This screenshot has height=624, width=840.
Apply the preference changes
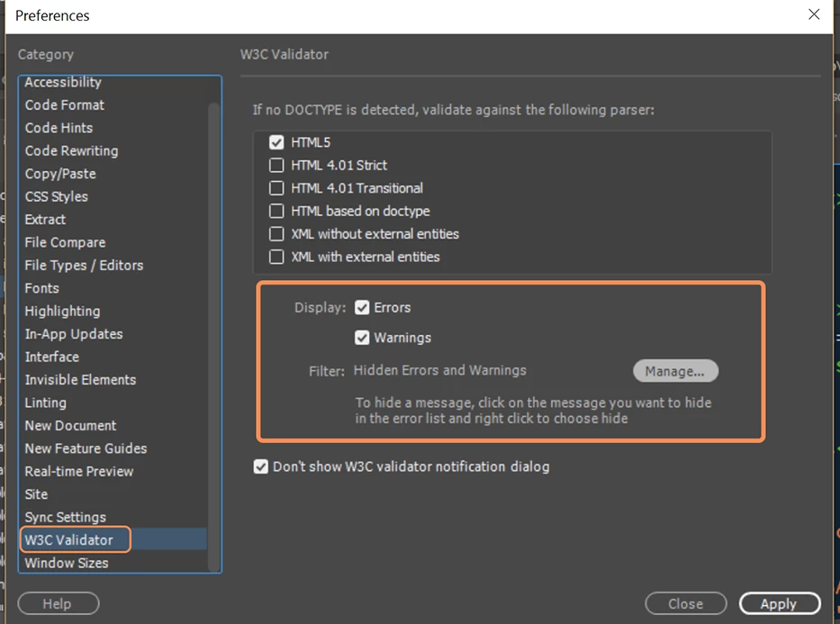click(x=780, y=603)
